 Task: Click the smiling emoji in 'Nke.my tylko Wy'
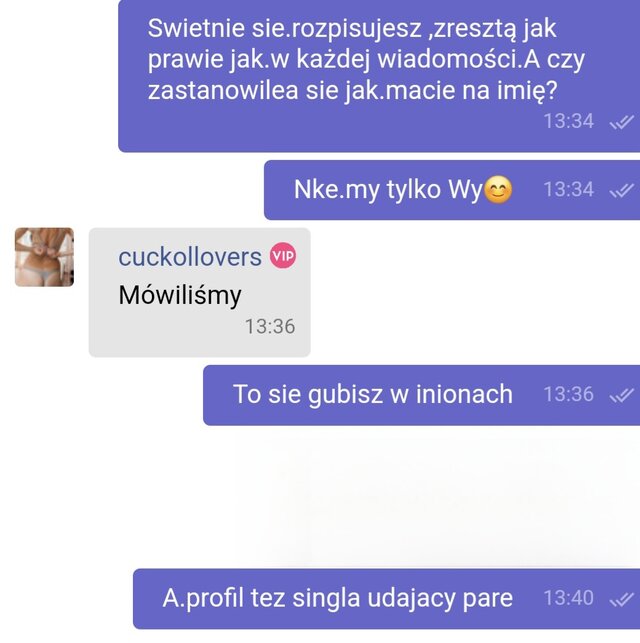coord(498,190)
